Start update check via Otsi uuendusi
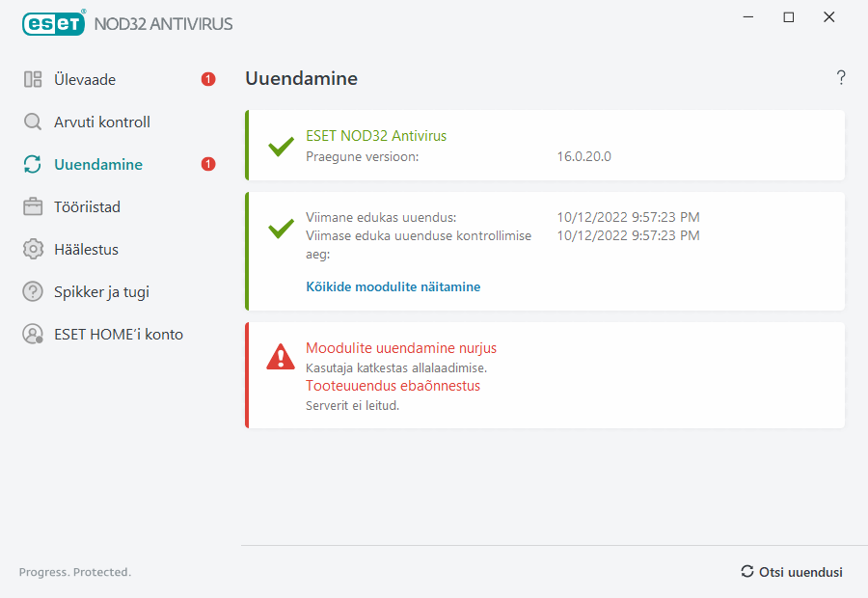 [800, 571]
